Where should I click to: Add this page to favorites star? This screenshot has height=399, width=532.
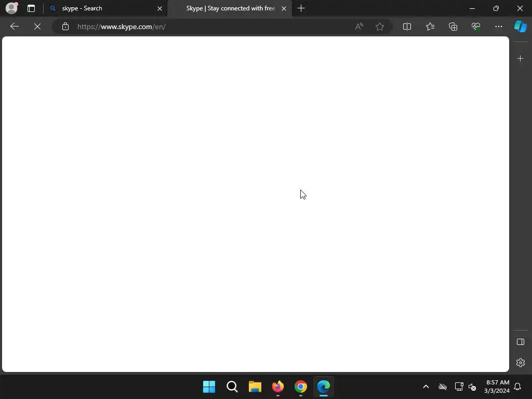click(x=380, y=26)
